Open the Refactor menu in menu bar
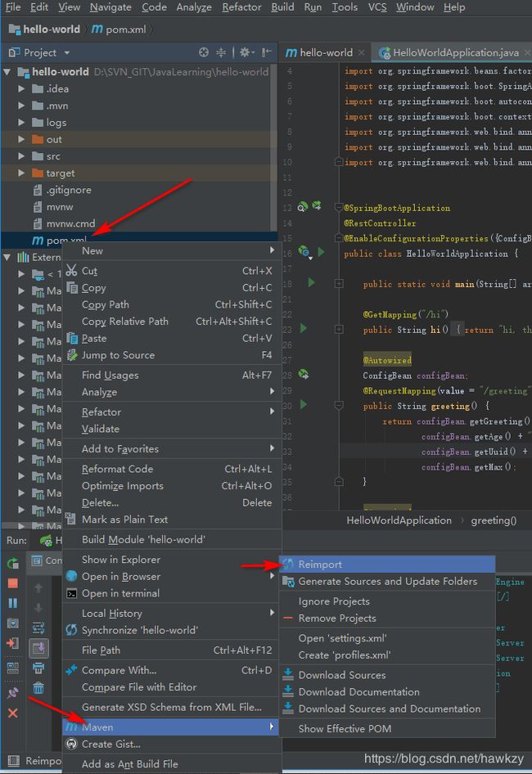The height and width of the screenshot is (774, 532). tap(241, 7)
